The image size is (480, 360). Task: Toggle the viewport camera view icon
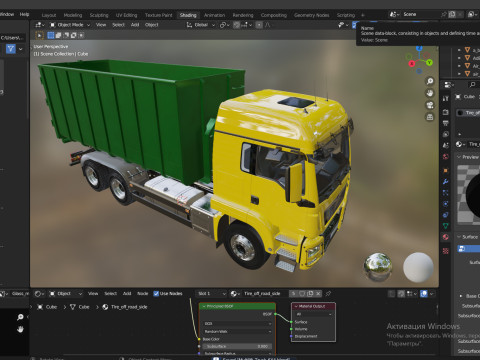[430, 105]
